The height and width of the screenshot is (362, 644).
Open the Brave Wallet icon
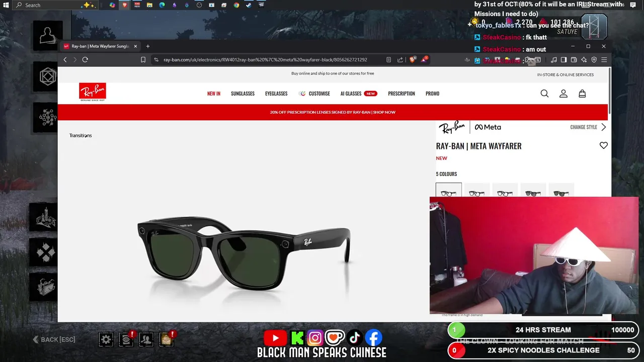574,59
